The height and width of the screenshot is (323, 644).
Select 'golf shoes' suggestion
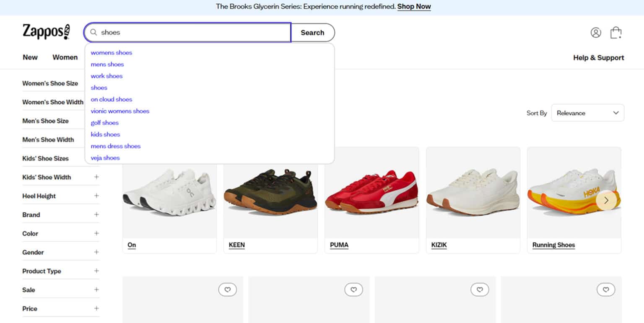pos(105,123)
